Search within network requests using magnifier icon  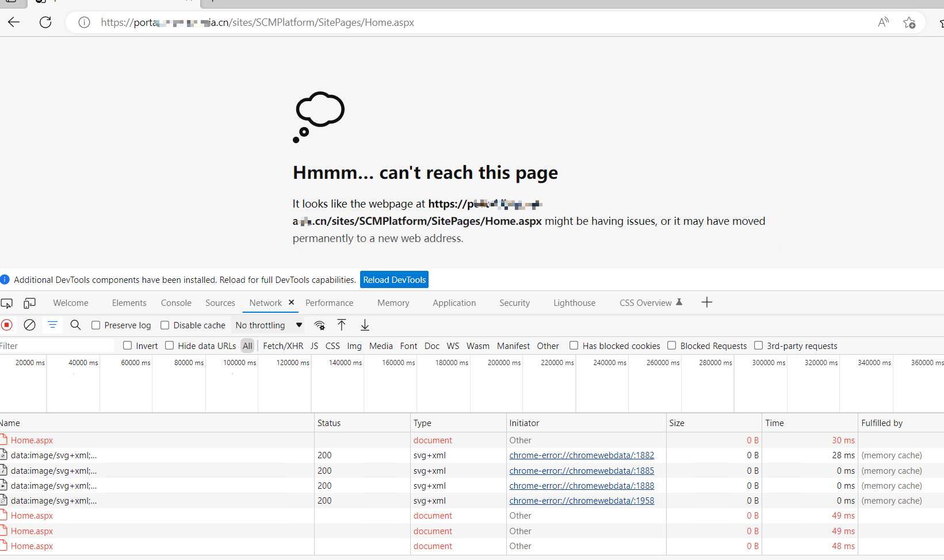75,325
